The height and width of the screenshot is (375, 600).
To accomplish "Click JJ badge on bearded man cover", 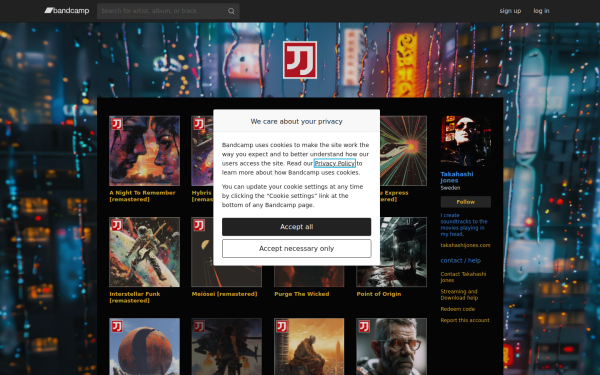I will 364,326.
